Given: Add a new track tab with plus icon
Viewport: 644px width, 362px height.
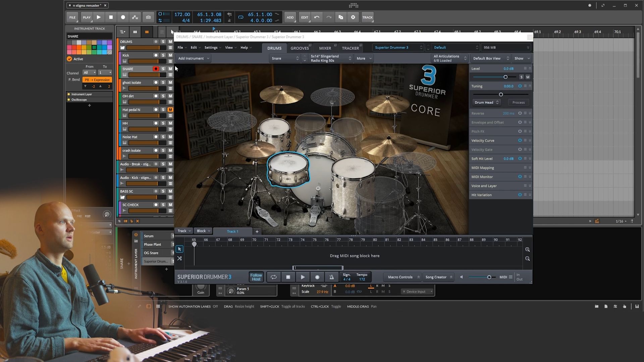Looking at the screenshot, I should (257, 231).
